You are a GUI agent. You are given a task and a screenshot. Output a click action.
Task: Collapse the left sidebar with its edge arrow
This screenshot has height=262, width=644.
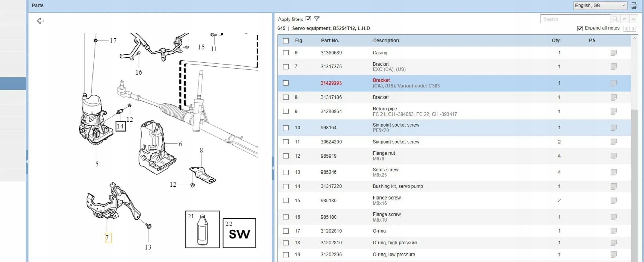coord(27,162)
